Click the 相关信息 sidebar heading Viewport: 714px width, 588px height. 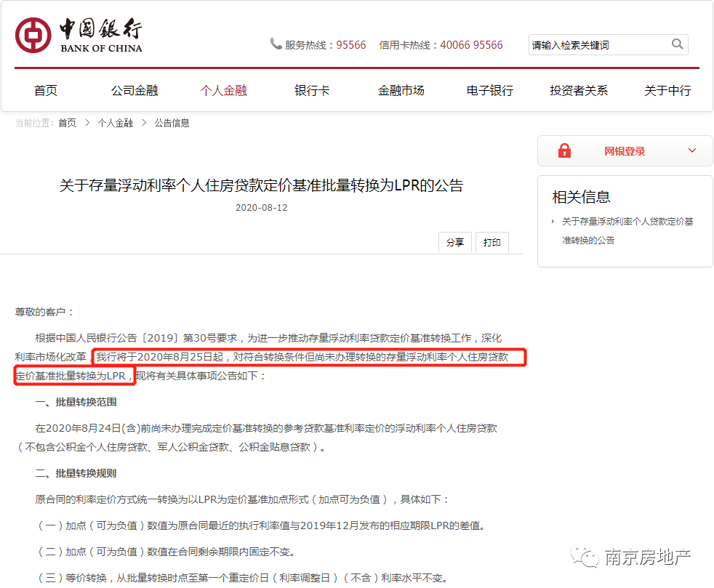coord(581,197)
